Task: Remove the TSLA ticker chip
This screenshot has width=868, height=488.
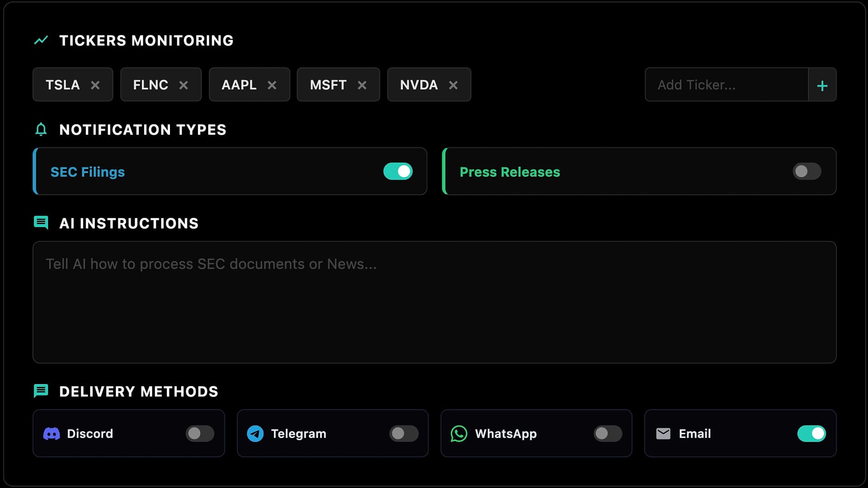Action: pyautogui.click(x=96, y=84)
